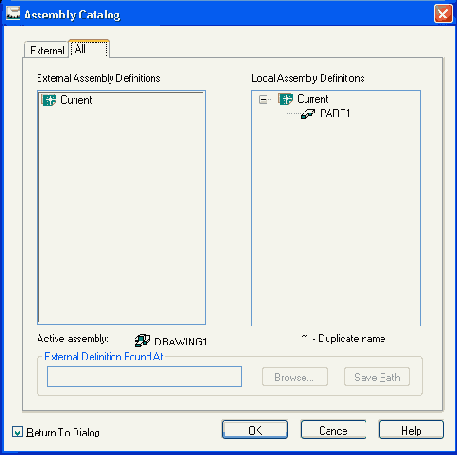Click the Current assembly icon in External list

point(49,100)
